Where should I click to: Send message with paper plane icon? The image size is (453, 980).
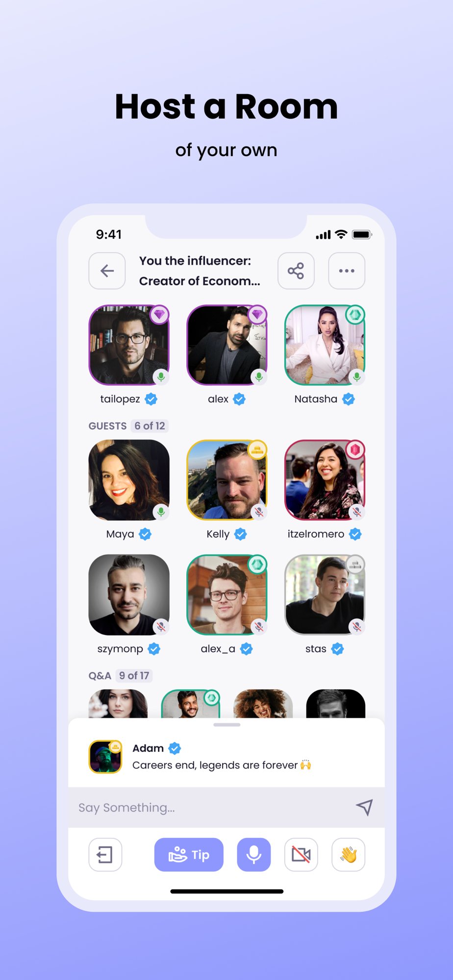click(364, 807)
